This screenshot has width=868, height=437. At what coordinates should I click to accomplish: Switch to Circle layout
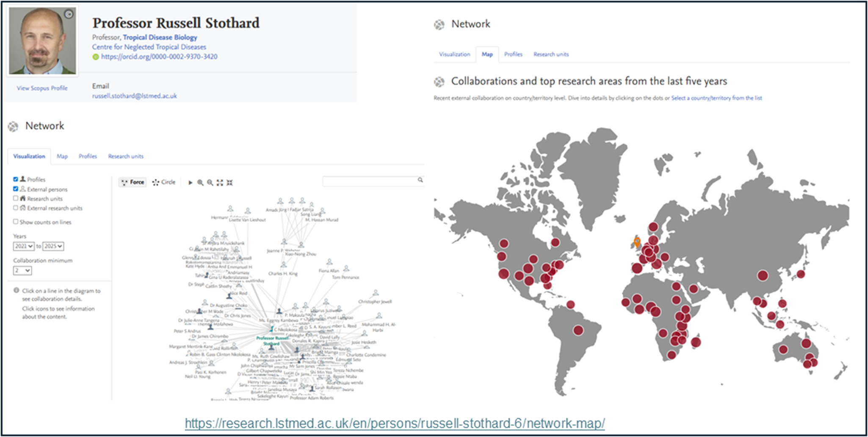[x=164, y=182]
